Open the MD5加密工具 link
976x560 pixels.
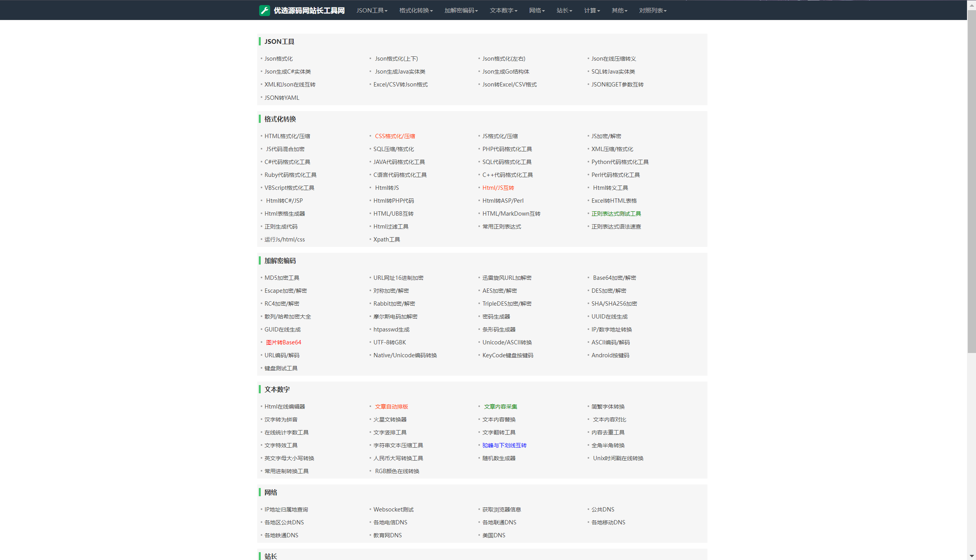pos(281,278)
